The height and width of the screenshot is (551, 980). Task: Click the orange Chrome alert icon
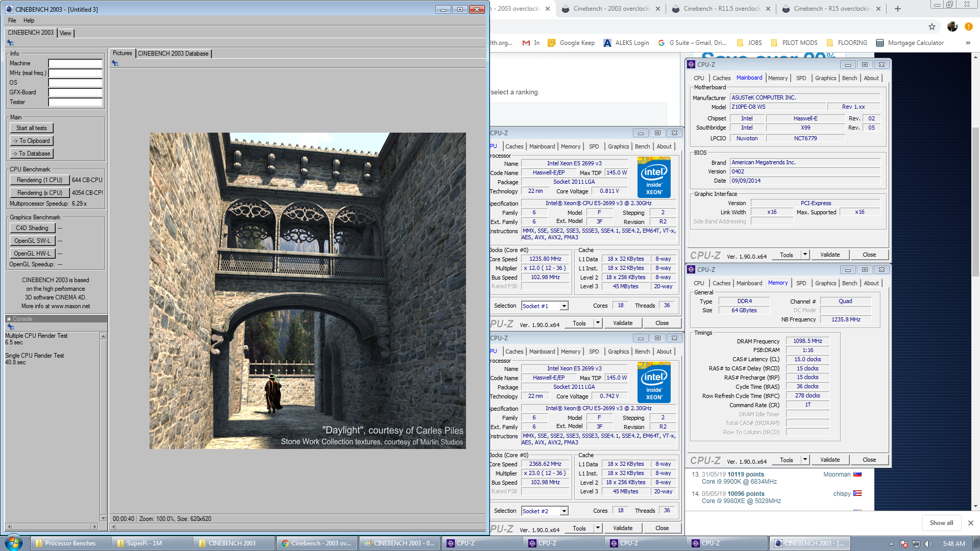tap(969, 27)
